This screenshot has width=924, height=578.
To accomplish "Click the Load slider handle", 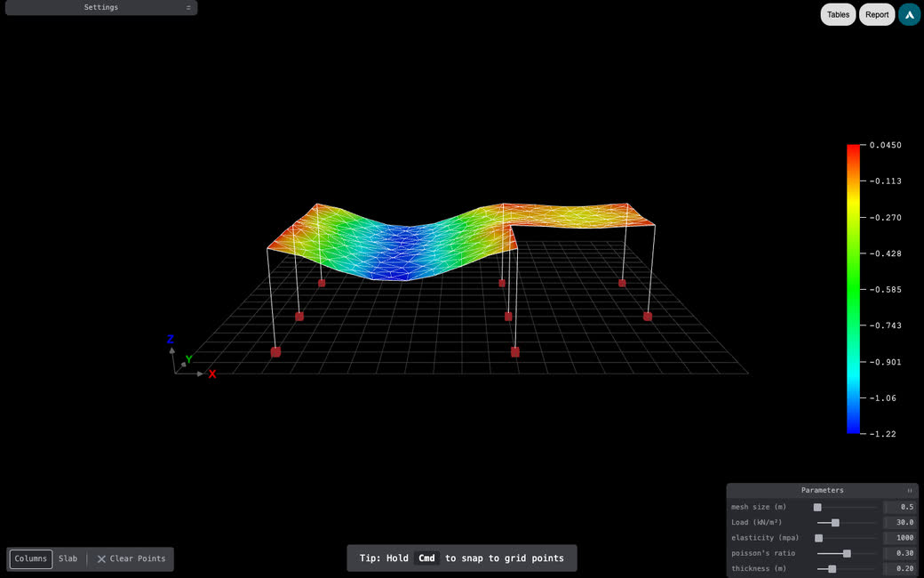I will click(x=835, y=523).
